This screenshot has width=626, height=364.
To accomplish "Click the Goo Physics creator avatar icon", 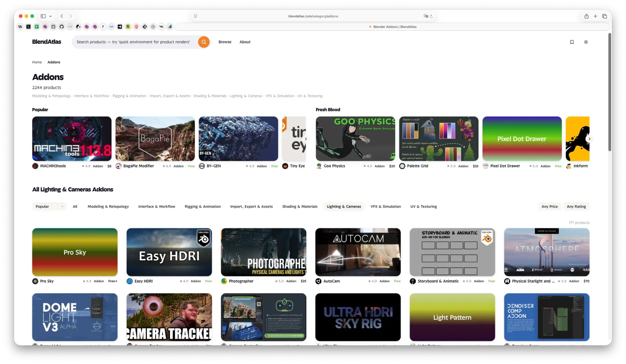I will pyautogui.click(x=318, y=166).
